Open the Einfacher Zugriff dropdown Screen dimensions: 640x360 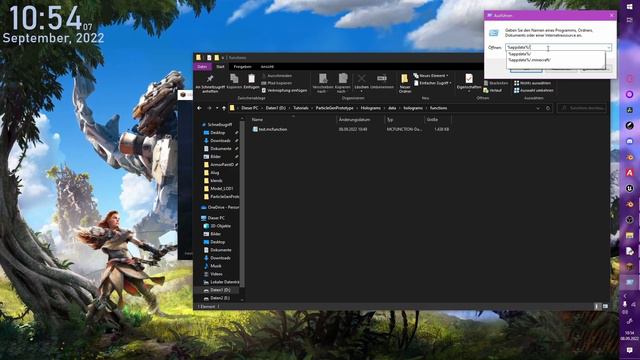pyautogui.click(x=433, y=83)
